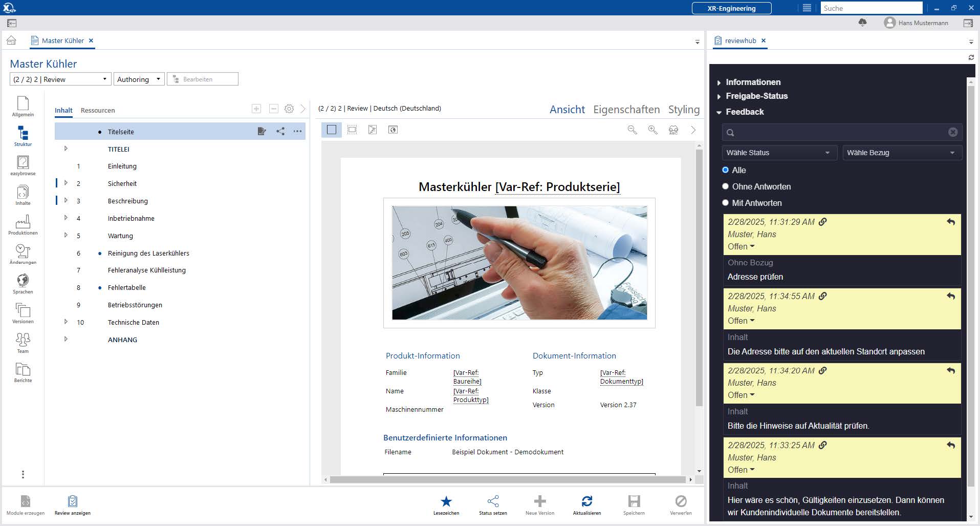
Task: Expand the Sicherheit chapter node
Action: point(66,183)
